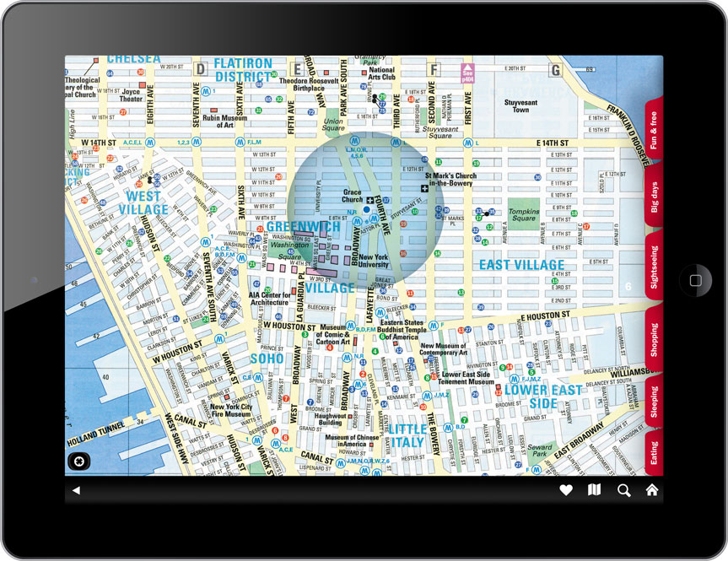Tap Eastern States Buddhist Temple label
Screen dimensions: 728x561
(x=402, y=329)
